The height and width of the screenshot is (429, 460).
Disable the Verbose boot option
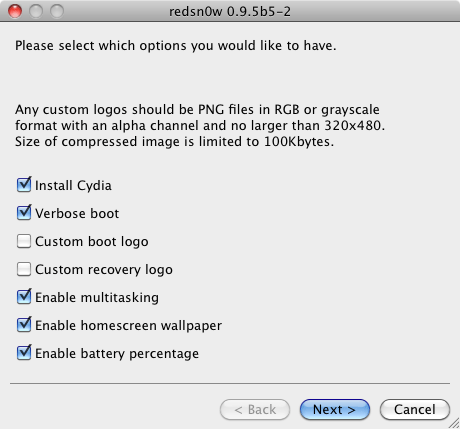24,213
